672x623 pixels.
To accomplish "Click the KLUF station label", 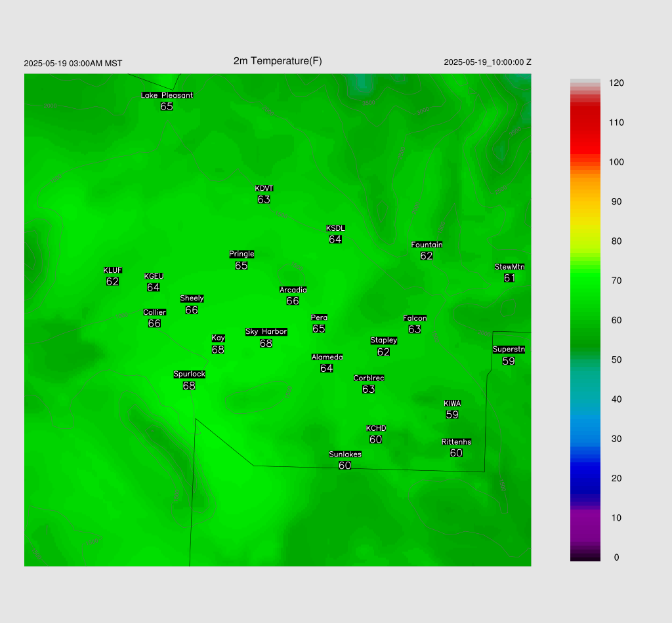I will 113,270.
